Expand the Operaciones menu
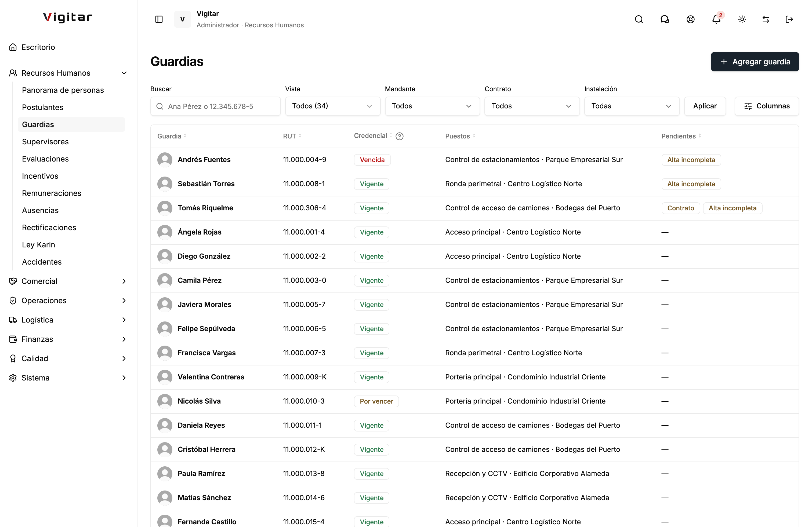Image resolution: width=812 pixels, height=527 pixels. [68, 301]
